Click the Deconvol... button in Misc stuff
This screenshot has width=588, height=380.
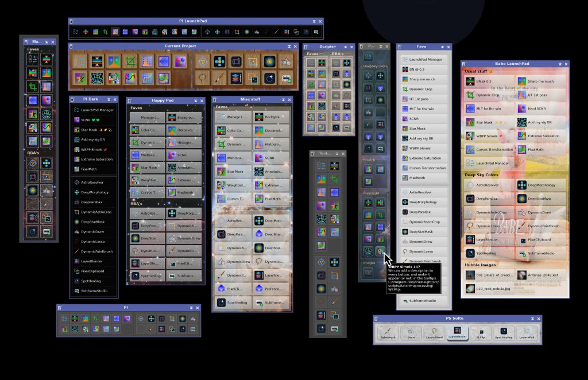pos(271,130)
